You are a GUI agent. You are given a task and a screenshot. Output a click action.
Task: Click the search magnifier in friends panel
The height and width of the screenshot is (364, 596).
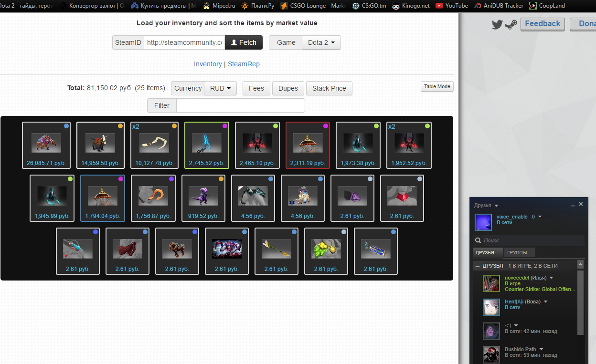click(x=478, y=241)
